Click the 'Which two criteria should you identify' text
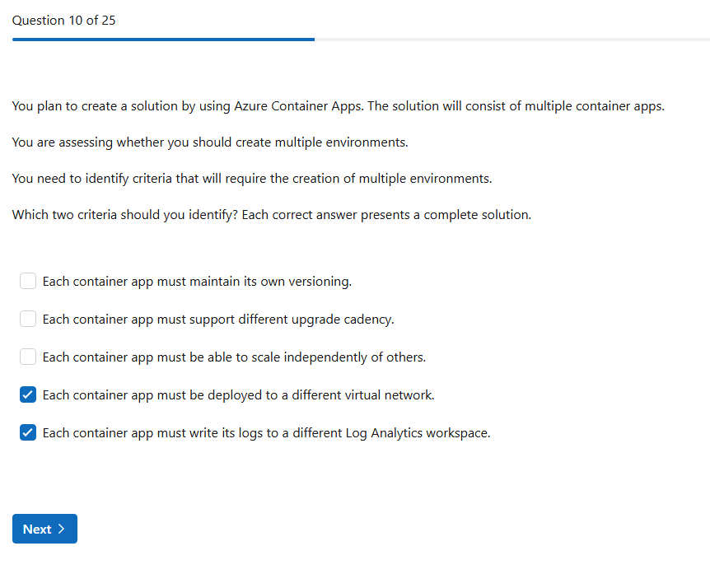Screen dimensions: 710x588 (271, 215)
